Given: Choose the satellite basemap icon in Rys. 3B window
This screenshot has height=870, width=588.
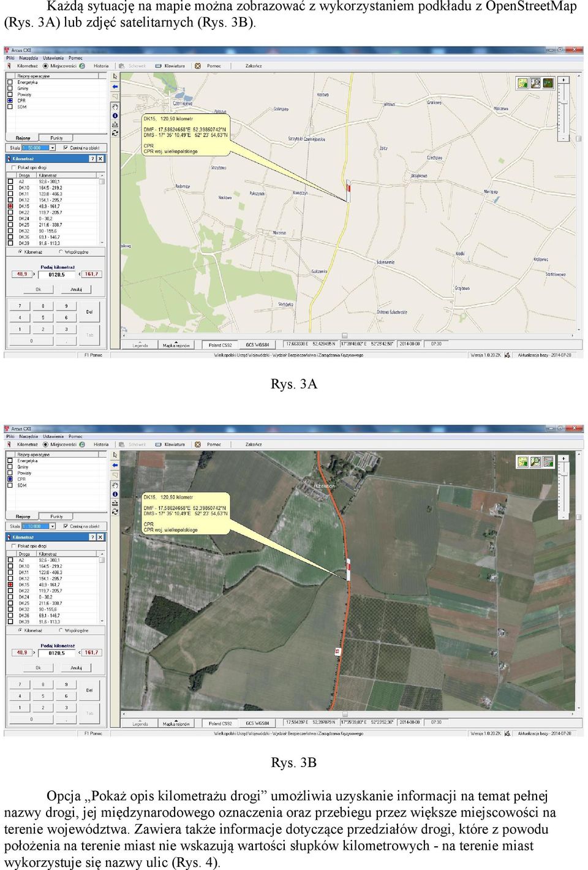Looking at the screenshot, I should (548, 461).
